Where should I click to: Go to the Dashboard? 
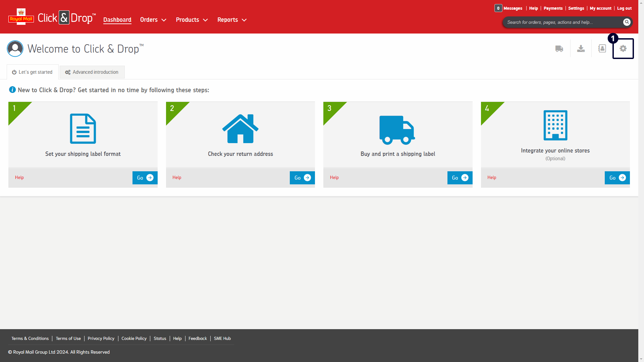pos(117,20)
